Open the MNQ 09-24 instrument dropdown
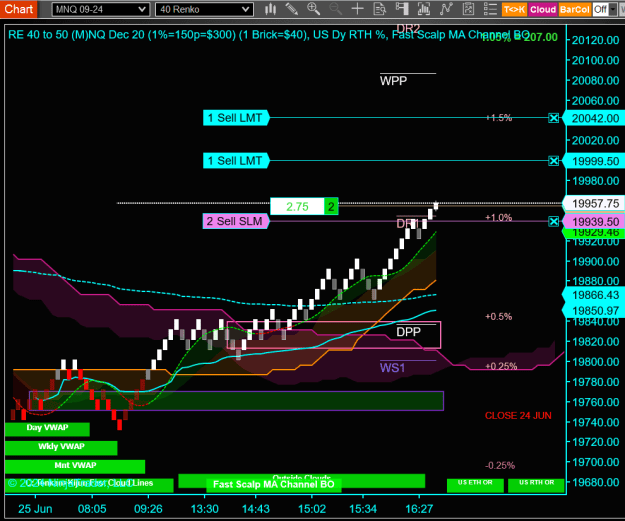Image resolution: width=625 pixels, height=521 pixels. (100, 9)
